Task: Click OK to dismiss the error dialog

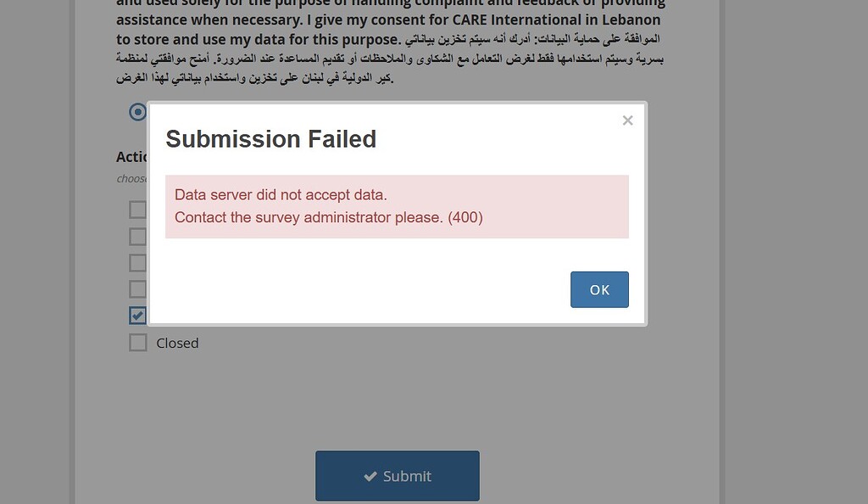Action: pos(599,289)
